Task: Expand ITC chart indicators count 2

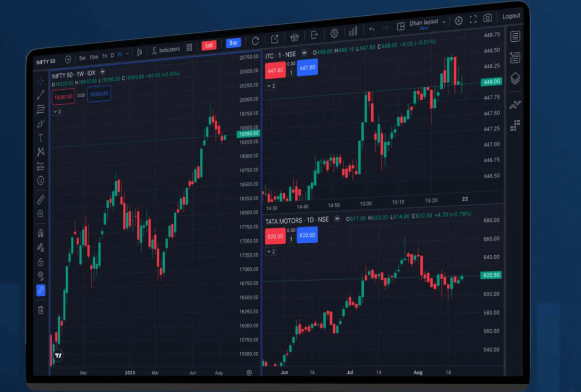Action: pos(271,86)
